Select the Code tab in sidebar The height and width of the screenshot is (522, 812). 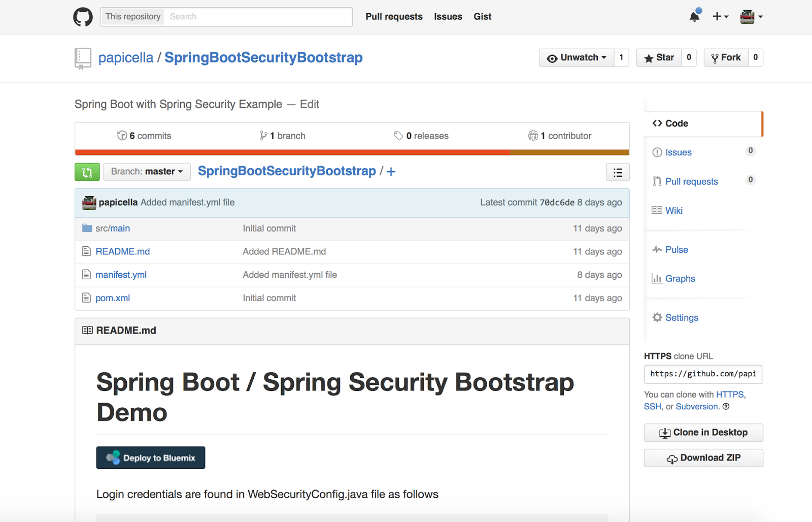pyautogui.click(x=703, y=123)
